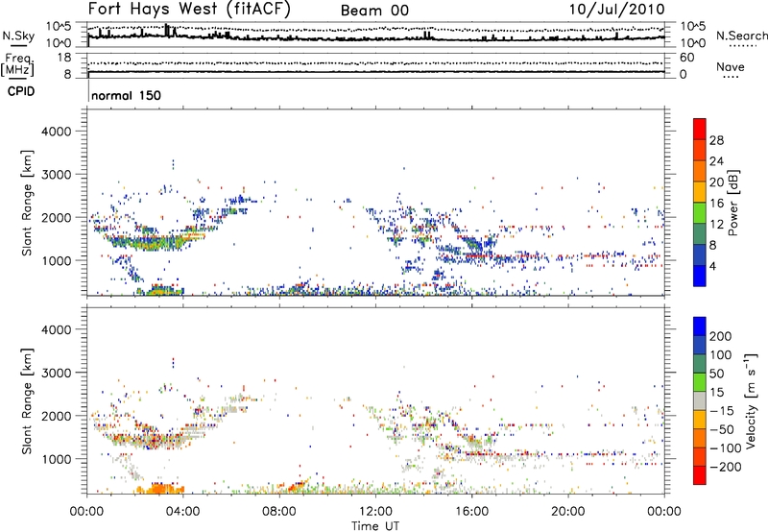Click the '18' frequency tick label

click(x=64, y=58)
